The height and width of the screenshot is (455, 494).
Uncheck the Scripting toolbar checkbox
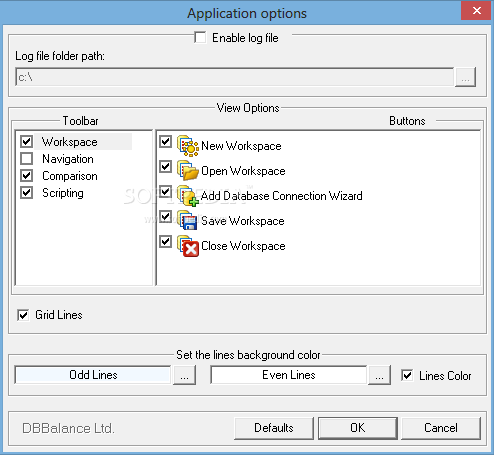(27, 193)
